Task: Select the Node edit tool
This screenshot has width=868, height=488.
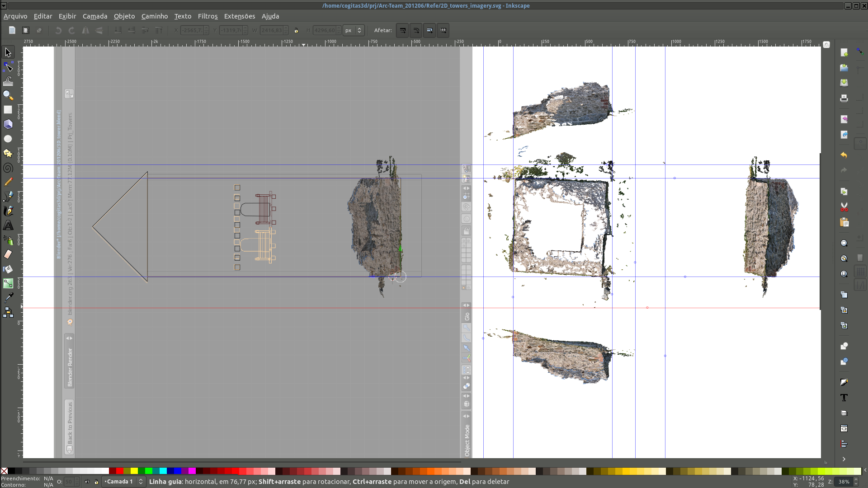Action: tap(8, 67)
